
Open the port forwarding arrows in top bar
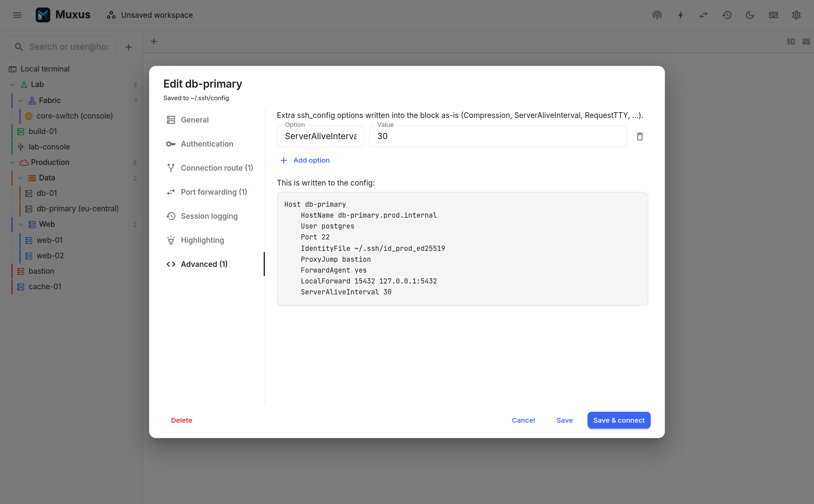704,15
